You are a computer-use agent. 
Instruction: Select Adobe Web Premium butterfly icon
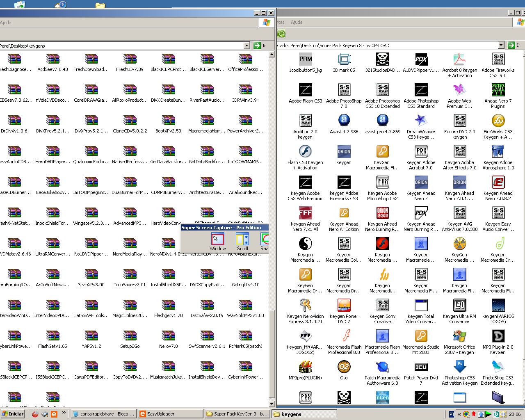click(460, 90)
